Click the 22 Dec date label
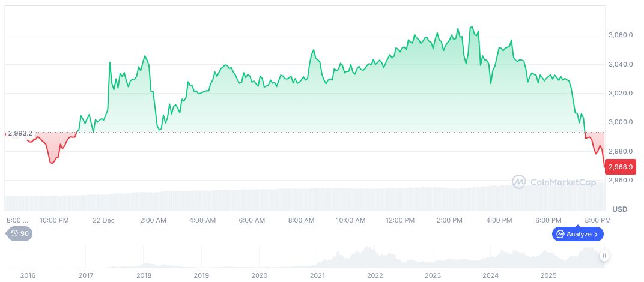The image size is (644, 282). (103, 220)
